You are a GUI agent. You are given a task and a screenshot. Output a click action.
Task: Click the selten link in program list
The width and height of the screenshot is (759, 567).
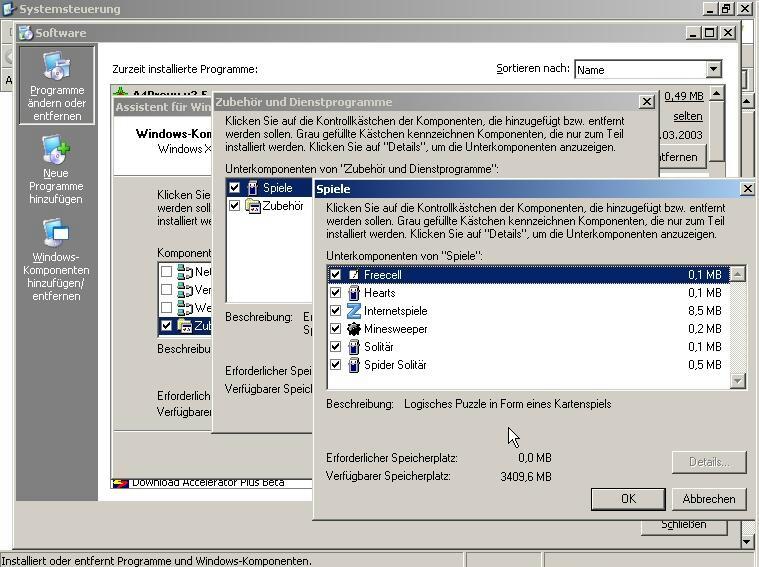coord(687,116)
